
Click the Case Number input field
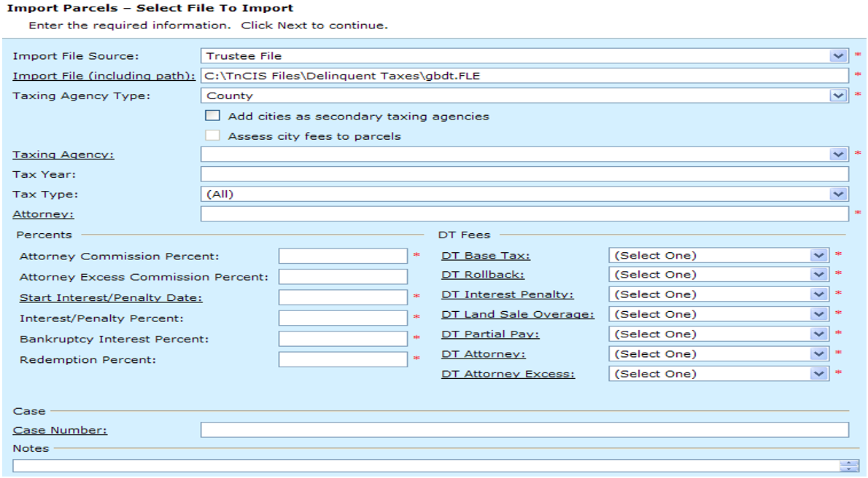(x=524, y=430)
